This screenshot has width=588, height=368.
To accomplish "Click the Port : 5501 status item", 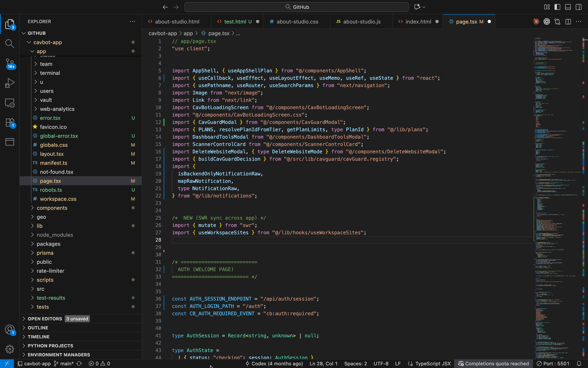I will [553, 364].
